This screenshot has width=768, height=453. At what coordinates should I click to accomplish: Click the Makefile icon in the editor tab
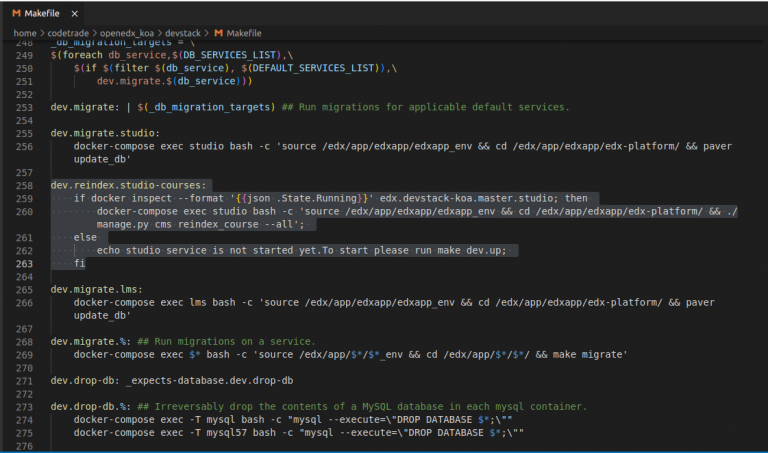(x=16, y=12)
